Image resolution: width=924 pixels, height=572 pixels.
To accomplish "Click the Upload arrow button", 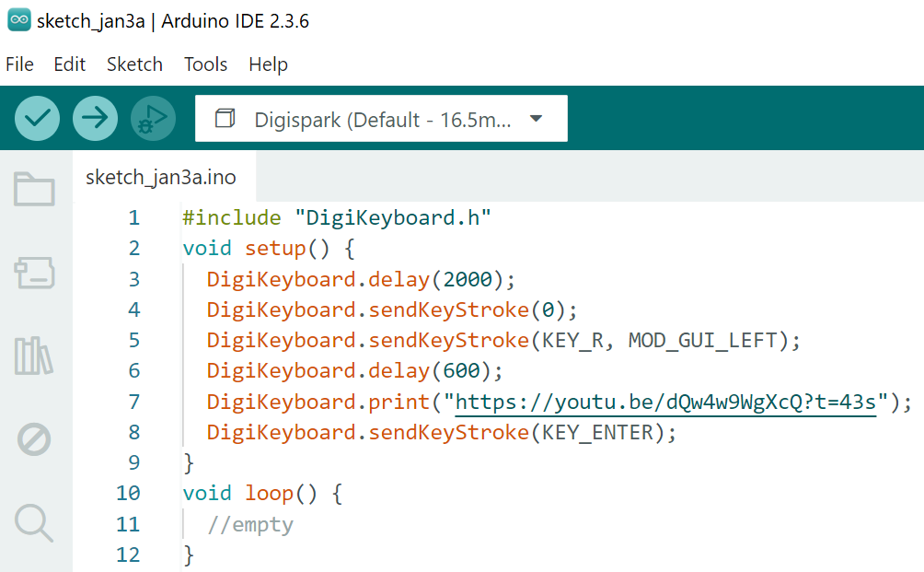I will 95,118.
